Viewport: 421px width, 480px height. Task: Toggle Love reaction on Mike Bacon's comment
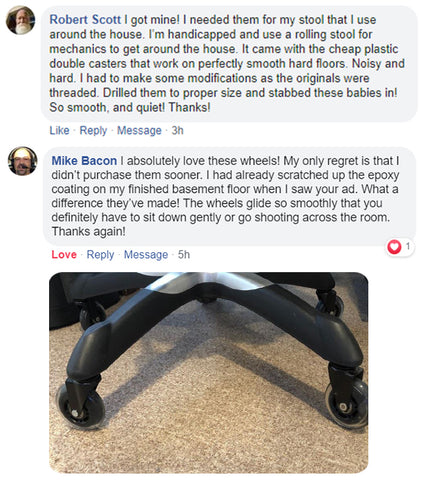pos(64,255)
